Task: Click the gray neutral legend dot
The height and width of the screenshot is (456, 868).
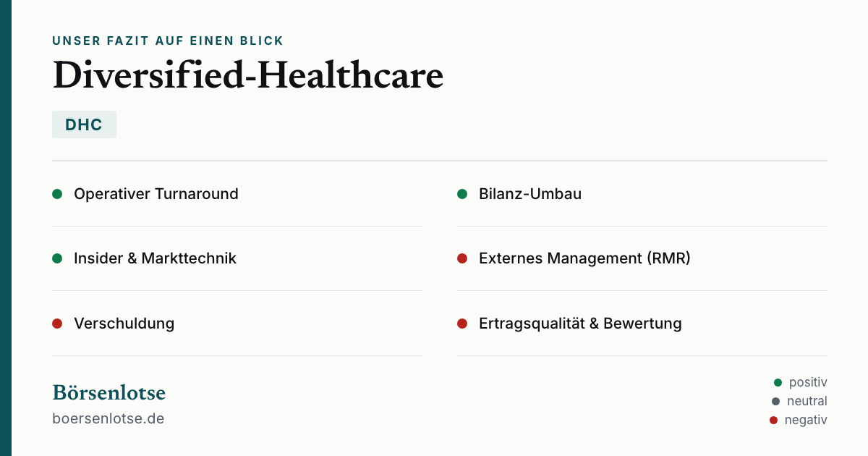Action: (776, 401)
